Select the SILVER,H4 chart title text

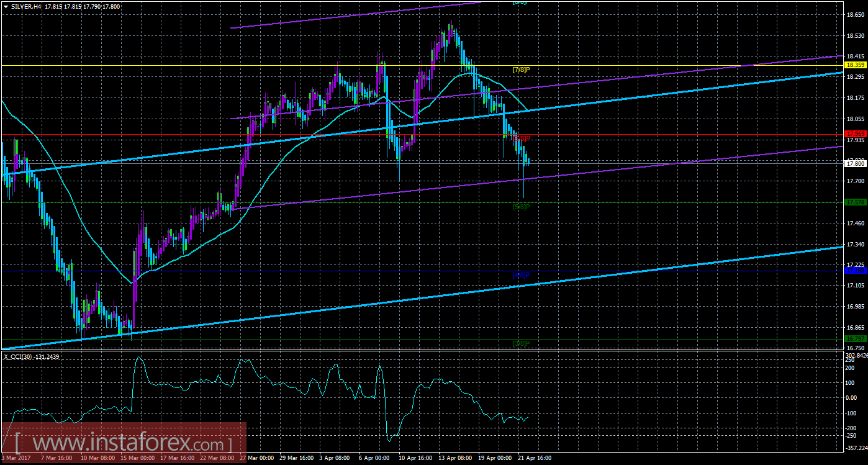coord(25,6)
